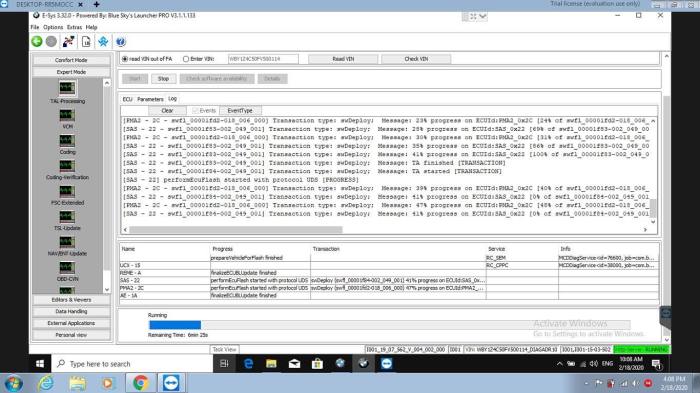Open Microsoft Store in remote taskbar
Viewport: 700px width, 393px height.
coord(317,364)
